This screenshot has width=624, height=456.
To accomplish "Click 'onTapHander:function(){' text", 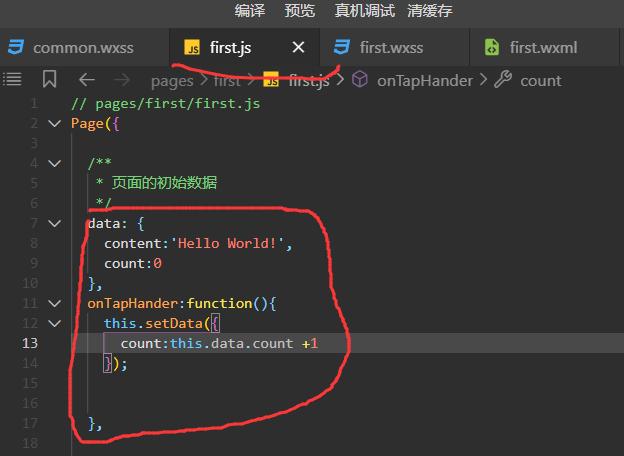I will [x=182, y=304].
